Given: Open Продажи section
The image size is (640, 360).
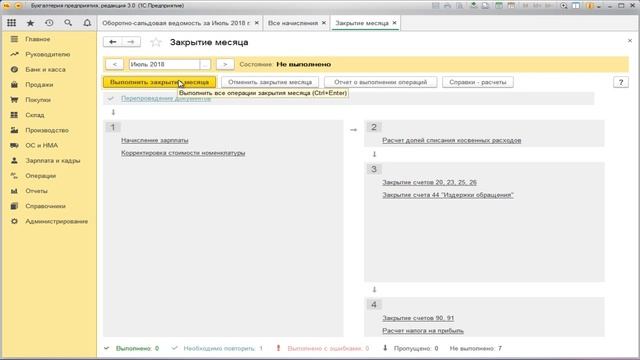Looking at the screenshot, I should tap(39, 84).
